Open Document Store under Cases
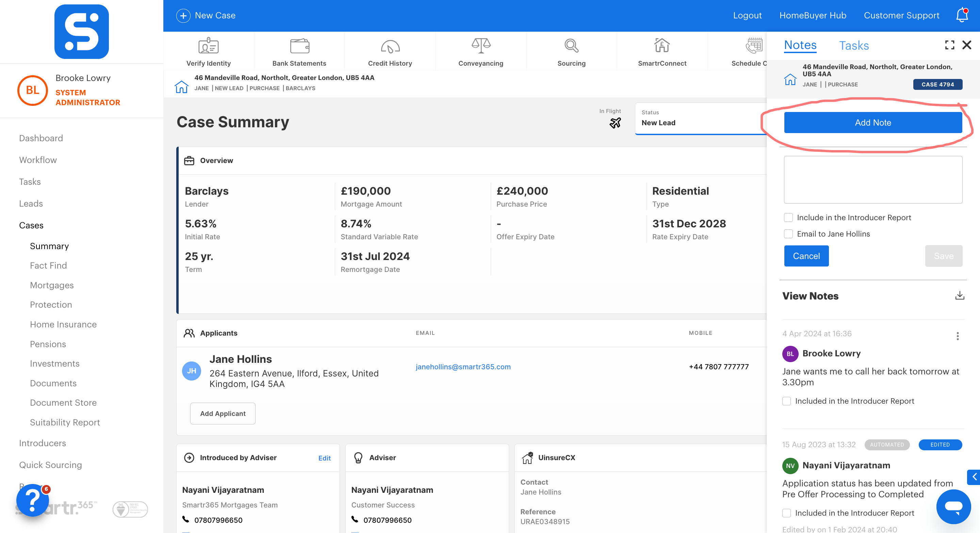 click(x=64, y=403)
